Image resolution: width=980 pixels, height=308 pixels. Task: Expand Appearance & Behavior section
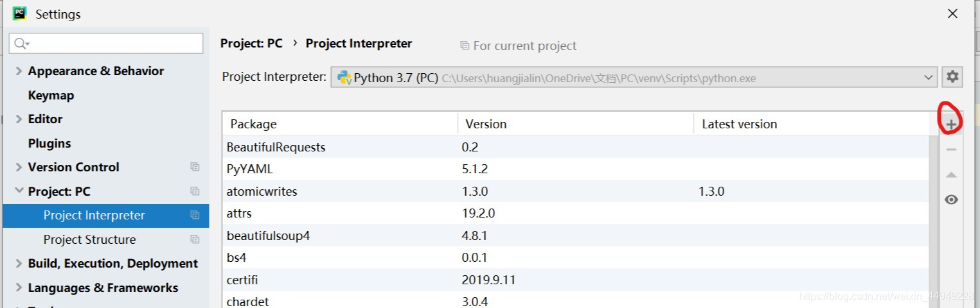(19, 71)
